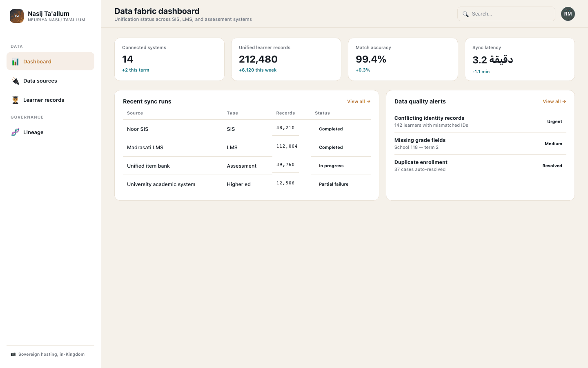
Task: Click the search magnifier icon
Action: pyautogui.click(x=465, y=14)
